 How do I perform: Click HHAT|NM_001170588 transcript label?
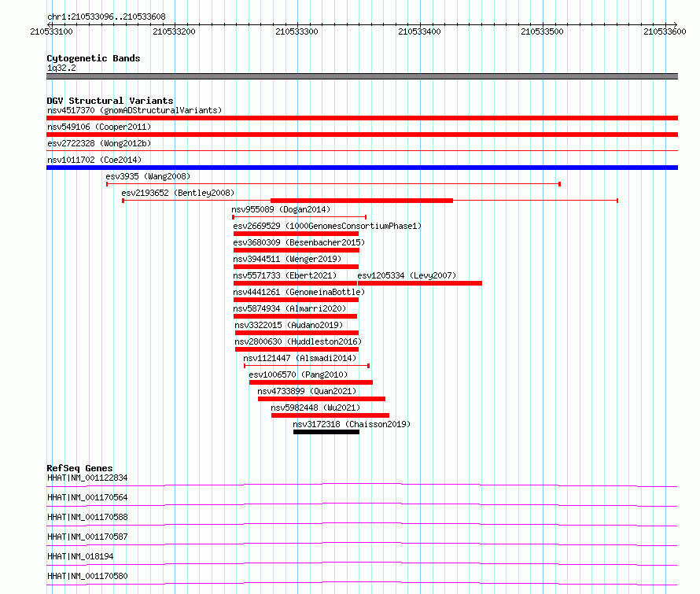[x=87, y=517]
